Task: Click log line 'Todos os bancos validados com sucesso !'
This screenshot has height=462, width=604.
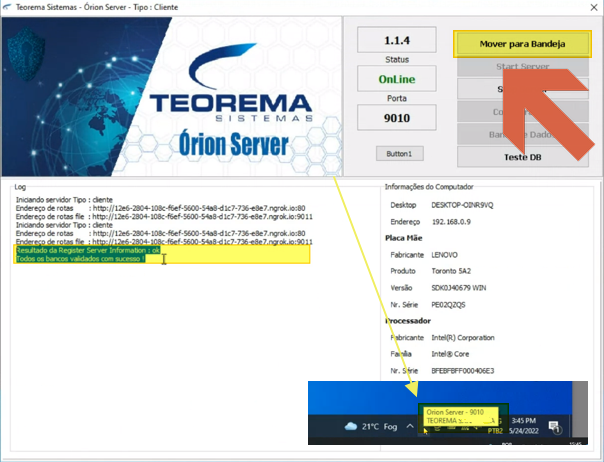Action: point(81,259)
